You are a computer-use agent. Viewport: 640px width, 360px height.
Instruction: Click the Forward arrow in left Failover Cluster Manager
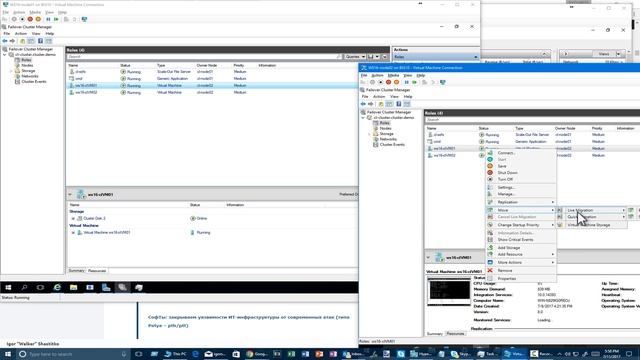(x=12, y=41)
